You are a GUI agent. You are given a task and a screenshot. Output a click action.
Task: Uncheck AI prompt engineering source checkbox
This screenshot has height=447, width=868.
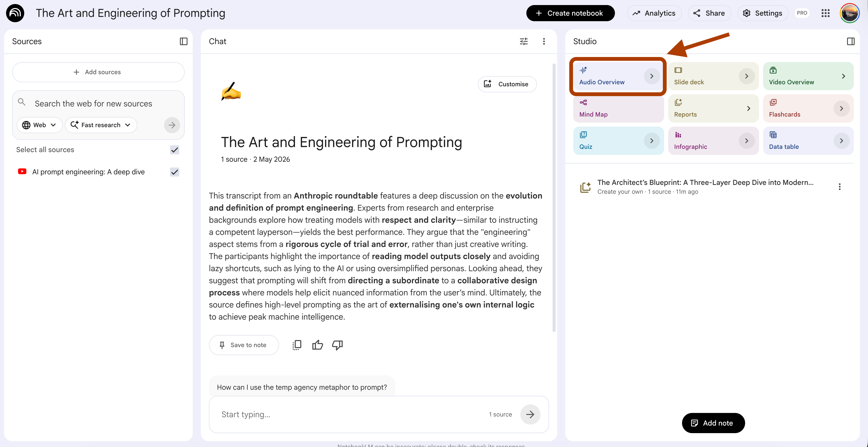[175, 172]
